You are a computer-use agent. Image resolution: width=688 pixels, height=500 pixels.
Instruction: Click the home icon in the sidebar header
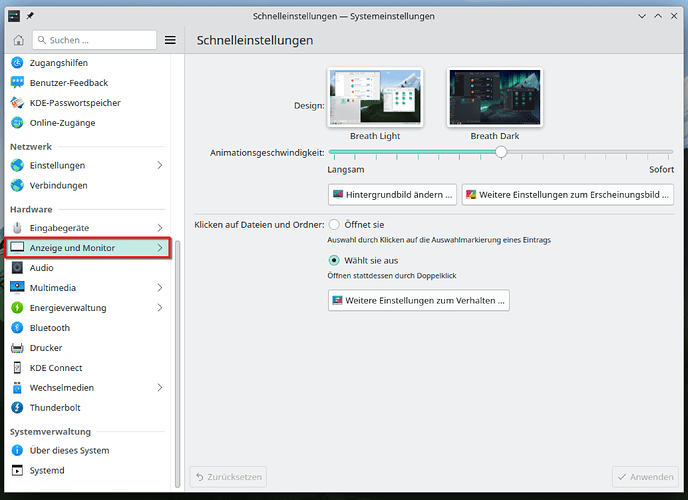(18, 40)
